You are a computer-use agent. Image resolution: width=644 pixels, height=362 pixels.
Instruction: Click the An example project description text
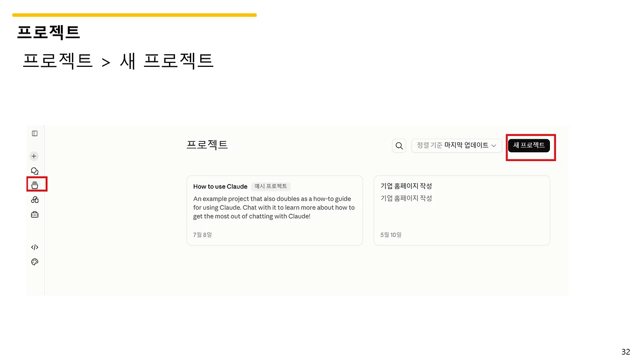point(274,208)
